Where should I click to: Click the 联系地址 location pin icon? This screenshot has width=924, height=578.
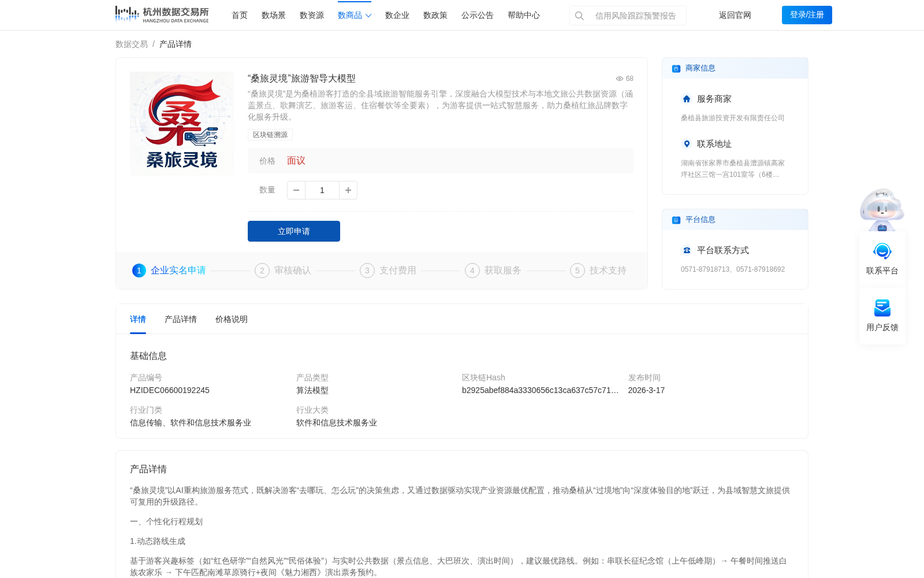coord(687,144)
